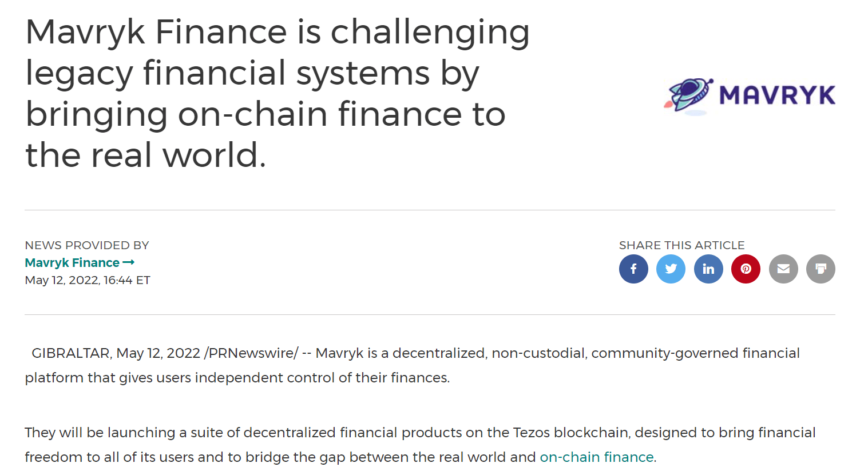Image resolution: width=868 pixels, height=475 pixels.
Task: Share the article on Twitter
Action: point(671,269)
